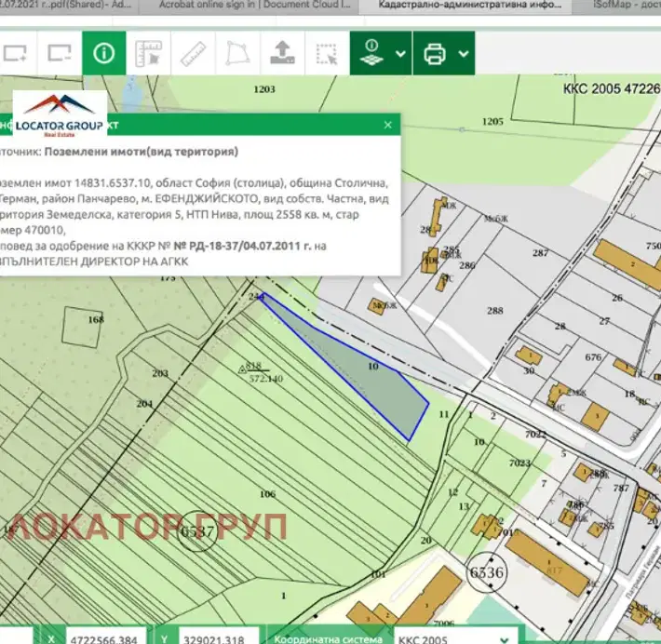Screen dimensions: 661x644
Task: Click the print map icon
Action: coord(435,53)
